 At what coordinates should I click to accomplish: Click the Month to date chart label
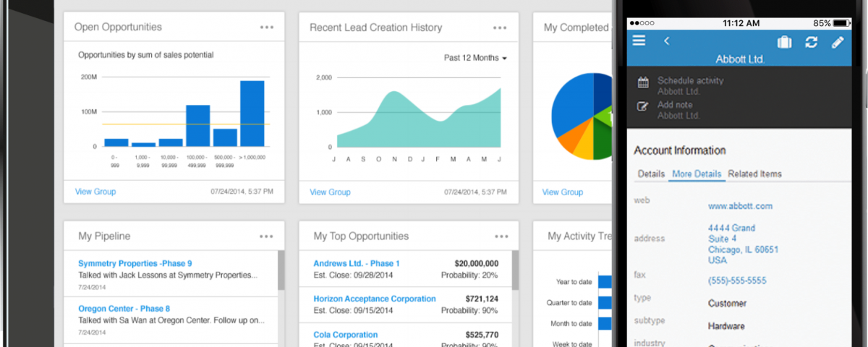tap(571, 323)
